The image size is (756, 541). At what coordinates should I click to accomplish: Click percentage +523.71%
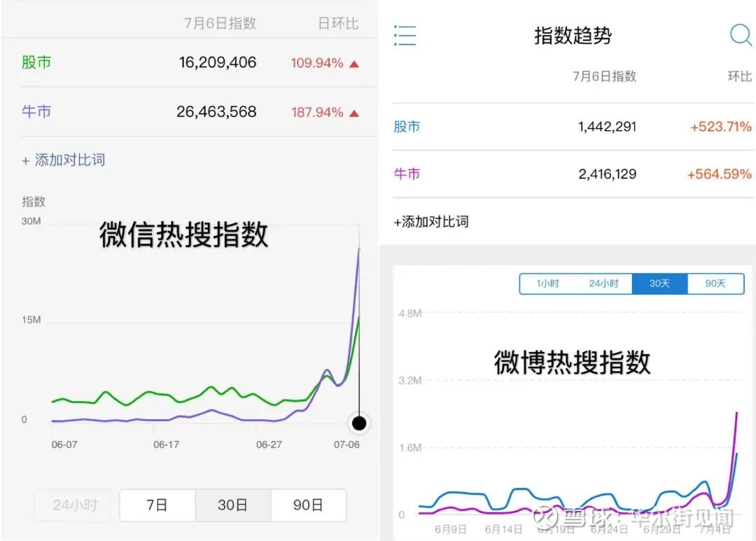point(721,127)
